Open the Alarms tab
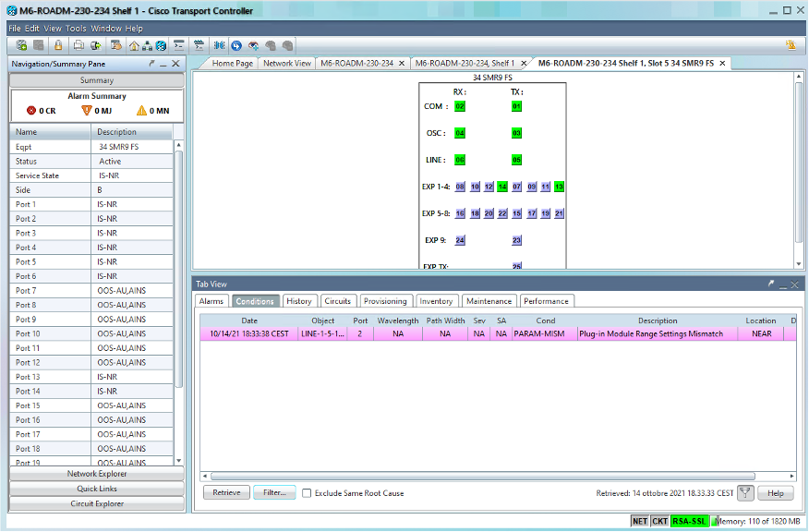Screen dimensions: 809x532 [211, 301]
